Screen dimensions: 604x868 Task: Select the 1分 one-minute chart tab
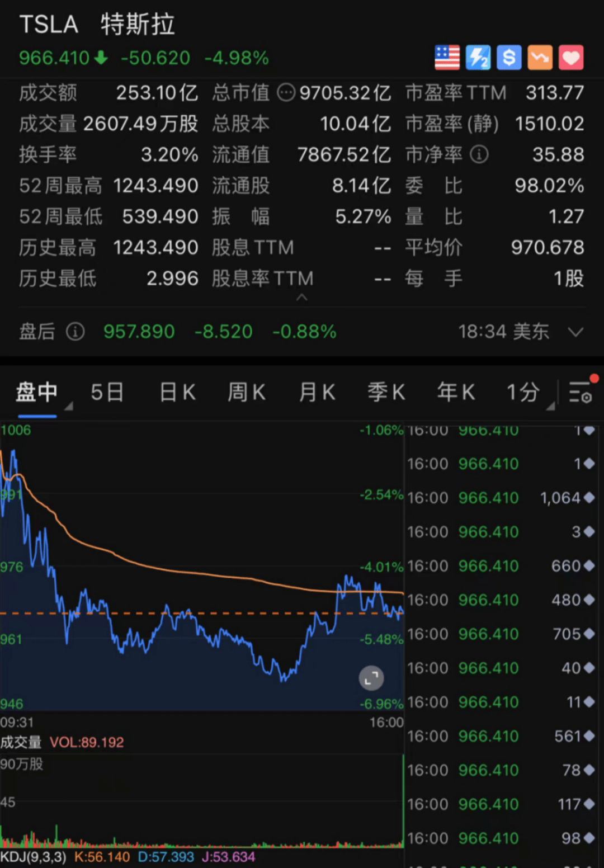click(523, 392)
